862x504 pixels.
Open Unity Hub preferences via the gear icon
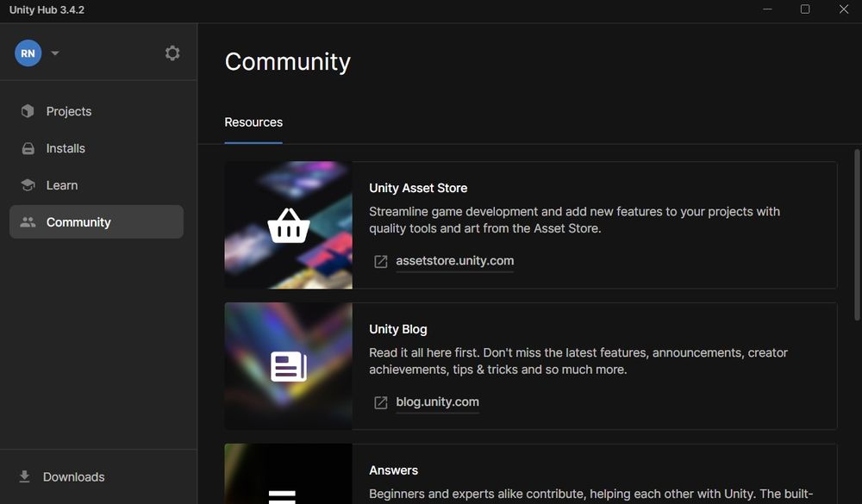click(172, 53)
